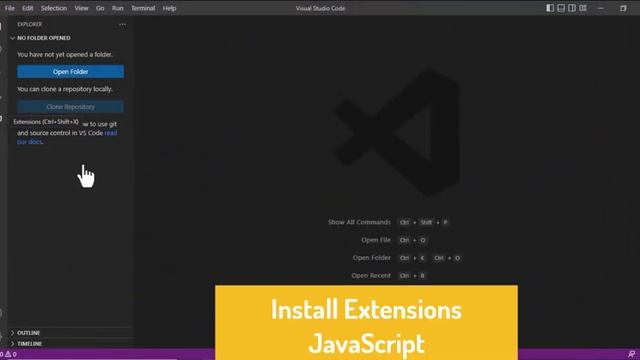Toggle the primary side bar layout icon
The height and width of the screenshot is (360, 640).
(550, 8)
